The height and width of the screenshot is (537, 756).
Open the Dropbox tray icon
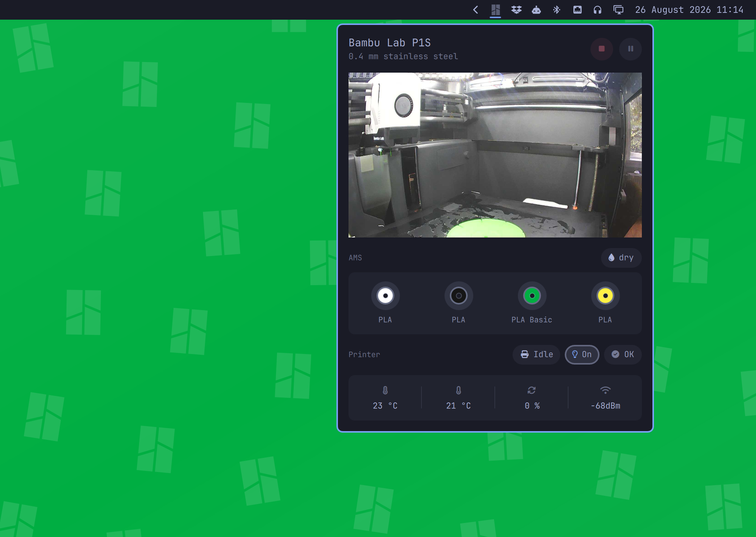tap(516, 9)
